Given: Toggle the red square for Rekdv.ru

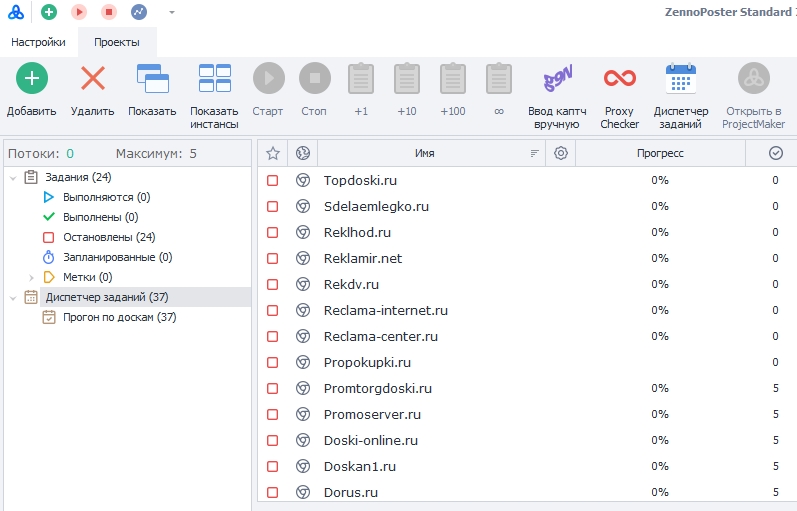Looking at the screenshot, I should [x=273, y=284].
